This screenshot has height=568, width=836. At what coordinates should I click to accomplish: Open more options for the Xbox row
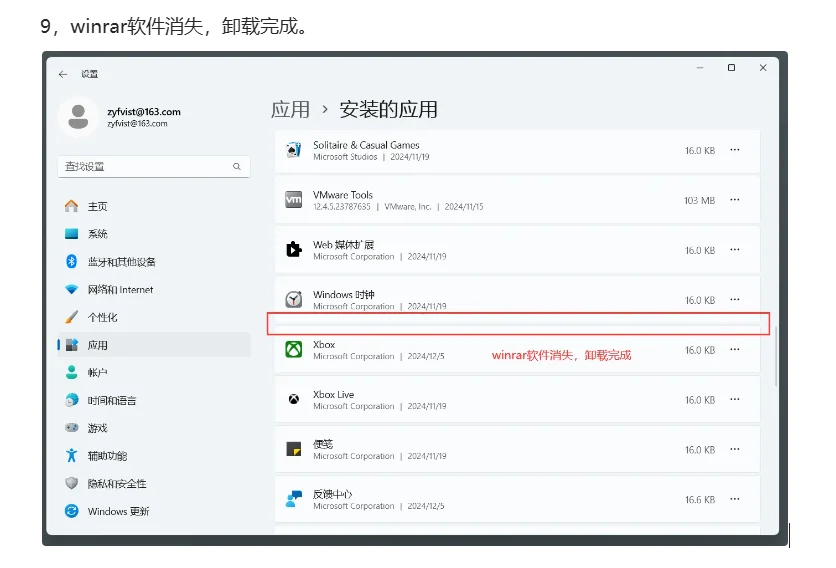735,350
